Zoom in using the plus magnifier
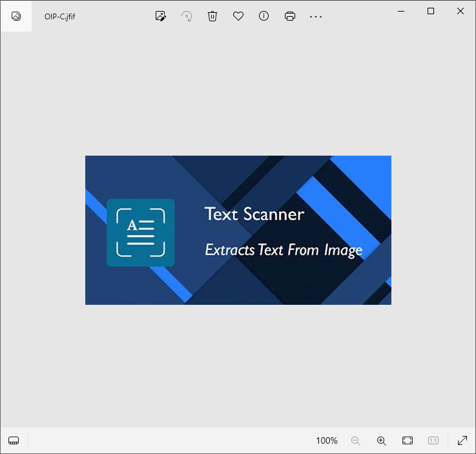The height and width of the screenshot is (454, 476). point(382,440)
